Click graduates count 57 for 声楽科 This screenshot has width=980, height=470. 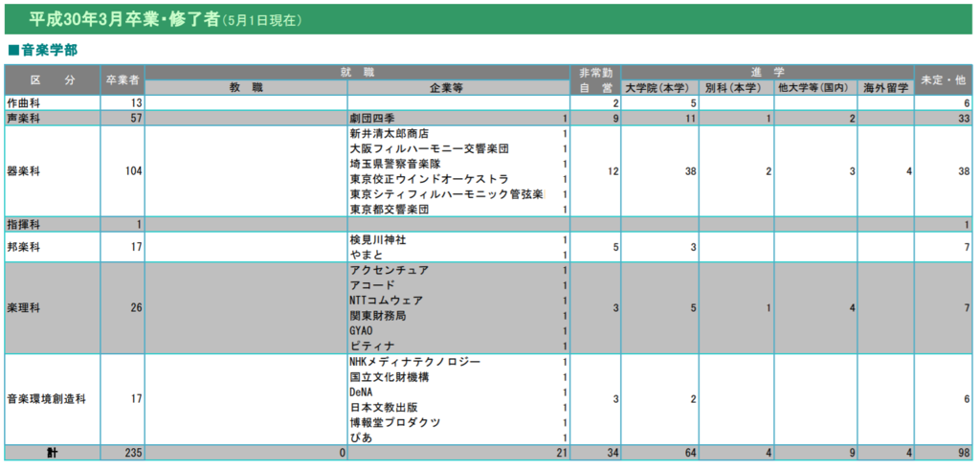coord(137,118)
